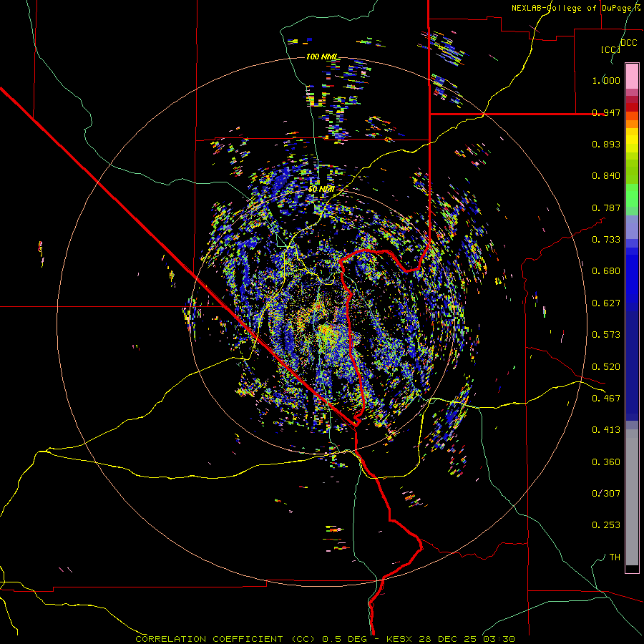The height and width of the screenshot is (644, 644).
Task: Click the 50 NMI range ring label
Action: pyautogui.click(x=321, y=190)
